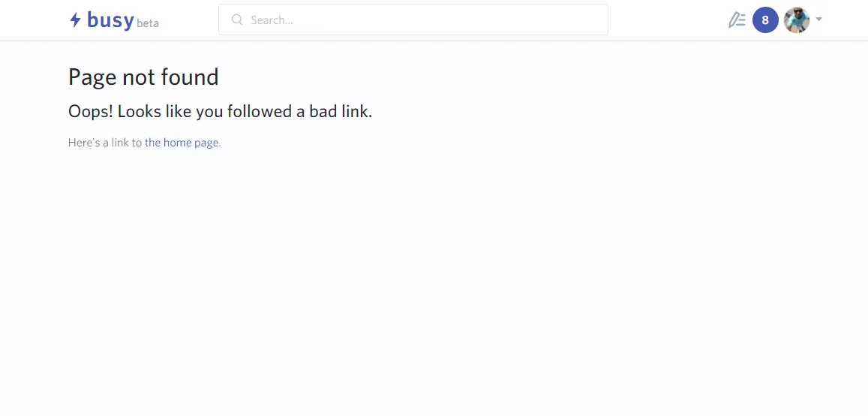Viewport: 868px width, 416px height.
Task: Click the beta label next to logo
Action: (147, 23)
